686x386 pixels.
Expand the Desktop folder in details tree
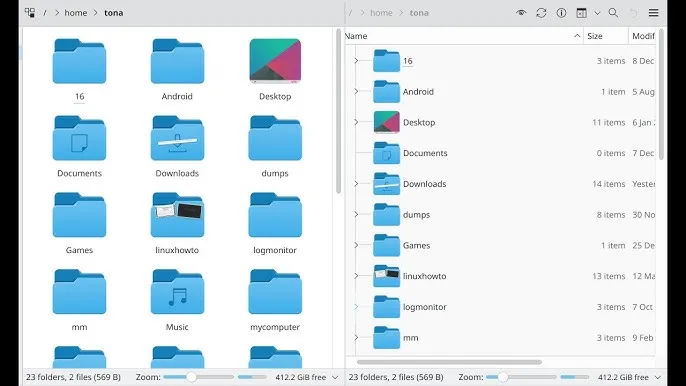coord(356,122)
